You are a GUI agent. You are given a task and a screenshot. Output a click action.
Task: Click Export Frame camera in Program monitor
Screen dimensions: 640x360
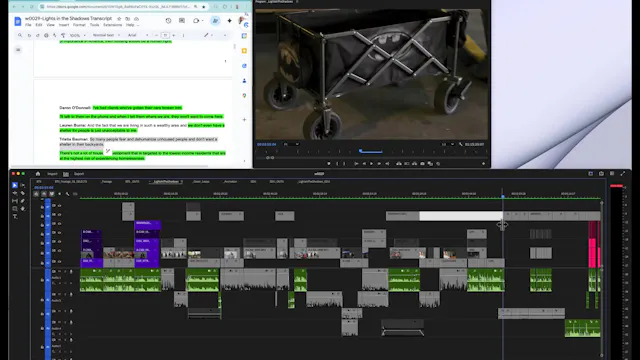coord(422,164)
